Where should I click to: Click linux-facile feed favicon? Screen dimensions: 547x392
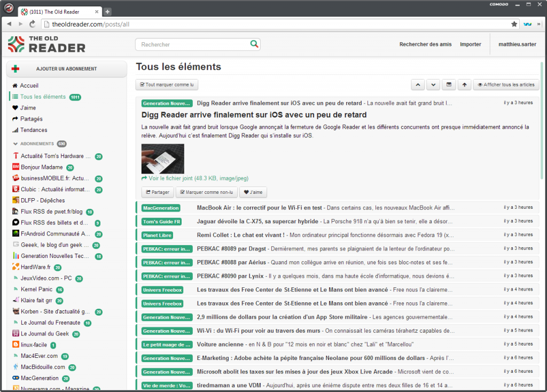15,344
